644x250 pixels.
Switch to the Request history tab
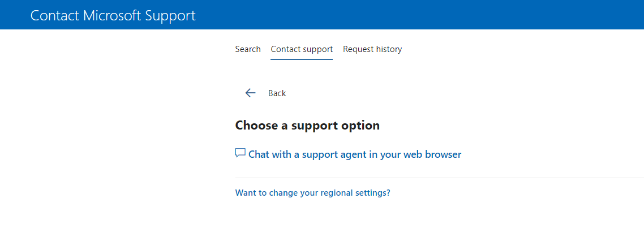coord(372,49)
